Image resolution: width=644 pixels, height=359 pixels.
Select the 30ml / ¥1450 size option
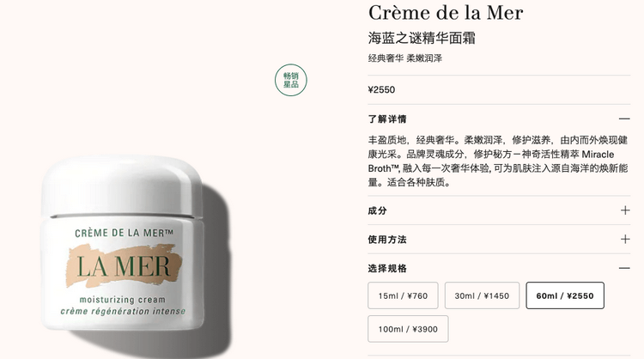click(482, 295)
